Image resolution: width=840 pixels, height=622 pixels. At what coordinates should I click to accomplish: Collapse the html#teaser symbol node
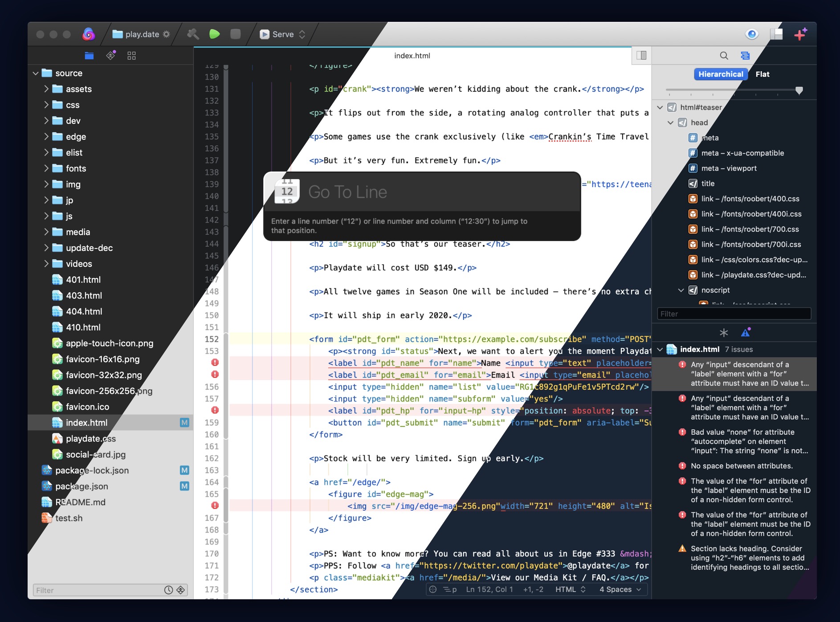tap(660, 107)
